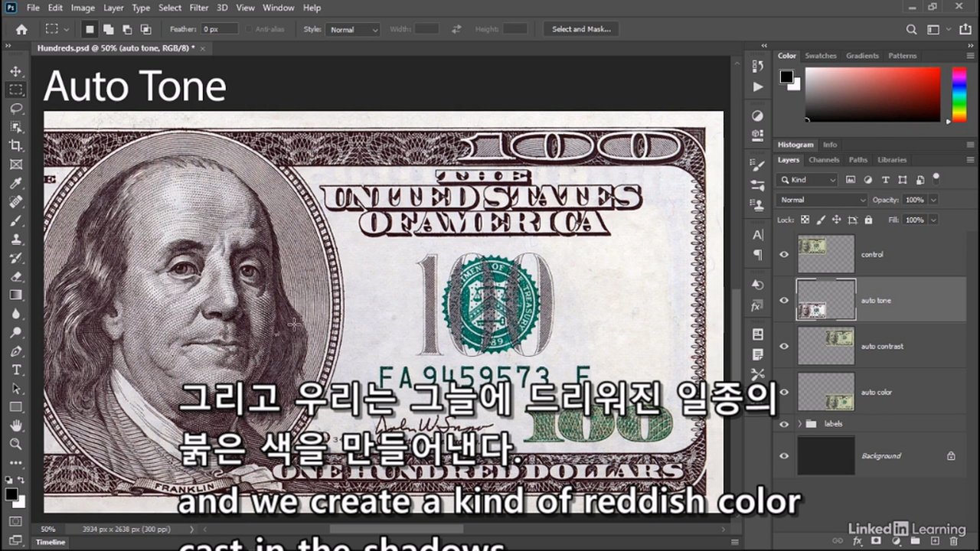Select the Move tool
Viewport: 980px width, 551px height.
[x=16, y=71]
